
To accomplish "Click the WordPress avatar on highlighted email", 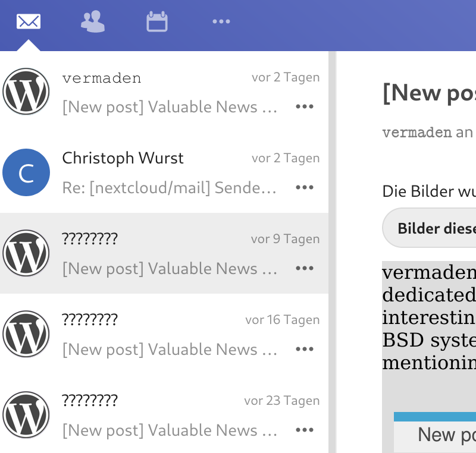I will pyautogui.click(x=26, y=253).
